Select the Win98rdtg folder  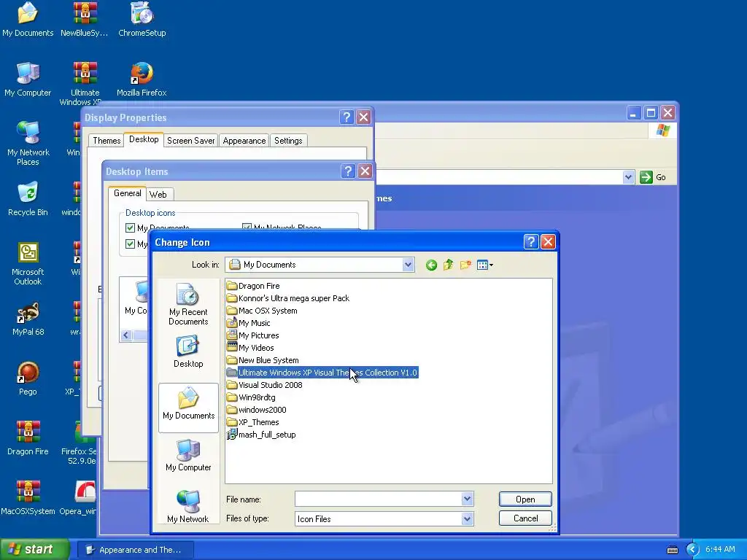coord(251,397)
